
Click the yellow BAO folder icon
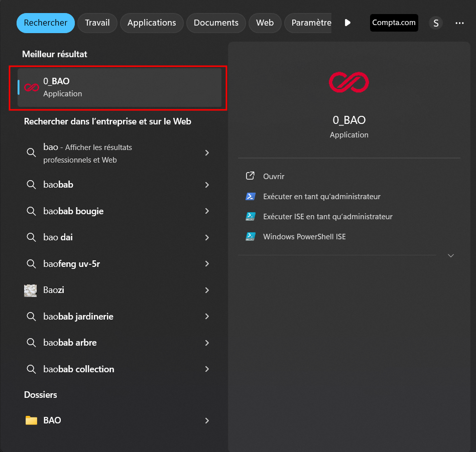31,420
